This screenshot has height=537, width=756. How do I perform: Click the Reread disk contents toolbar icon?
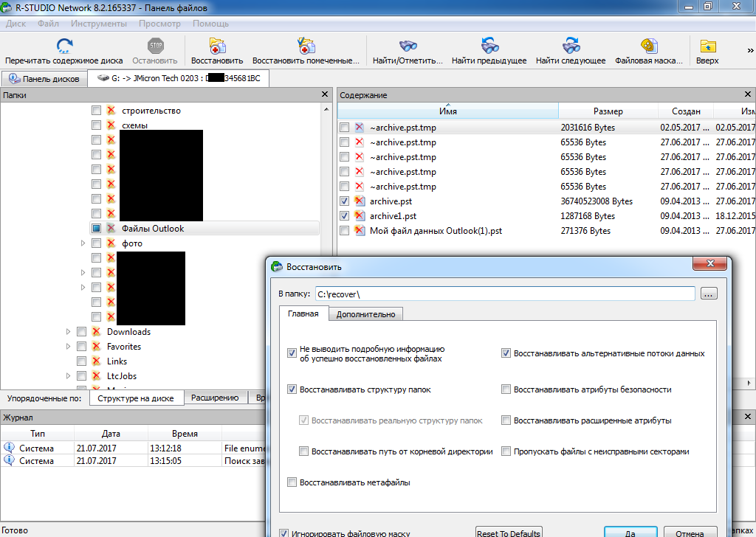pos(64,45)
